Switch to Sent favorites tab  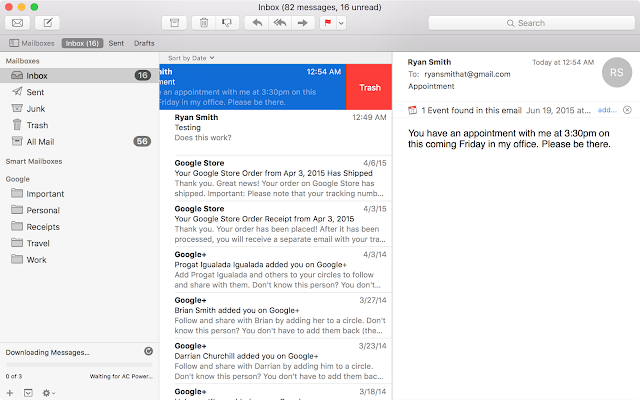(x=116, y=43)
